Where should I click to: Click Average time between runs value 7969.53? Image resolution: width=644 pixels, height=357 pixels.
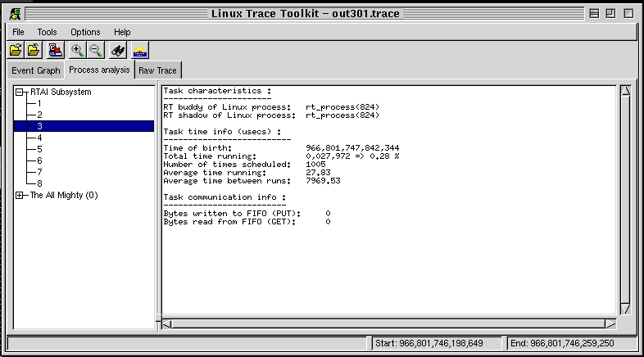tap(323, 181)
